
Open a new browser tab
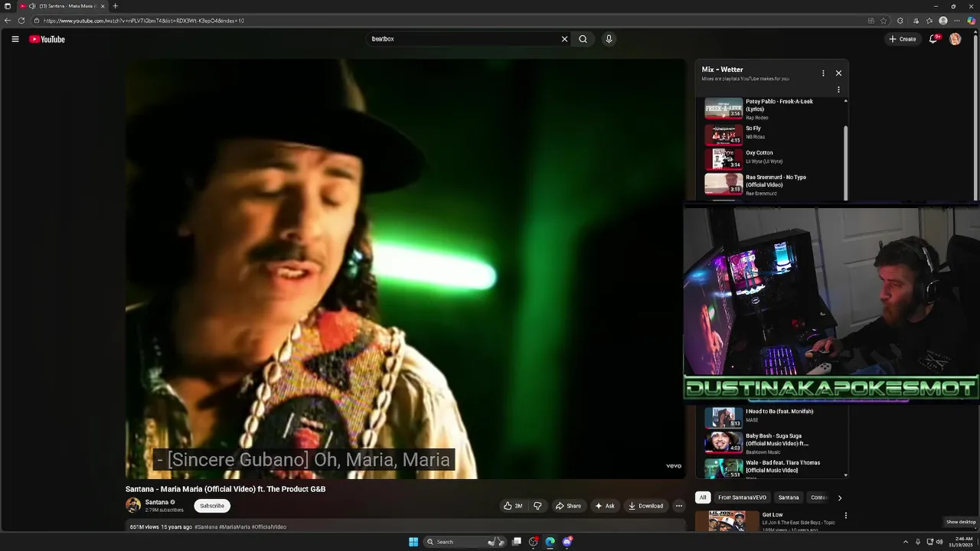(116, 6)
